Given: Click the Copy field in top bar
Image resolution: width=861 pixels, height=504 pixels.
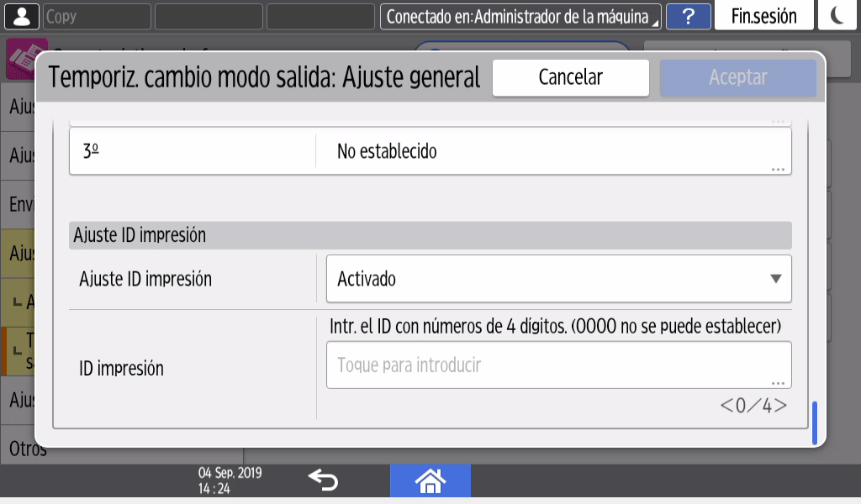Looking at the screenshot, I should click(x=97, y=17).
